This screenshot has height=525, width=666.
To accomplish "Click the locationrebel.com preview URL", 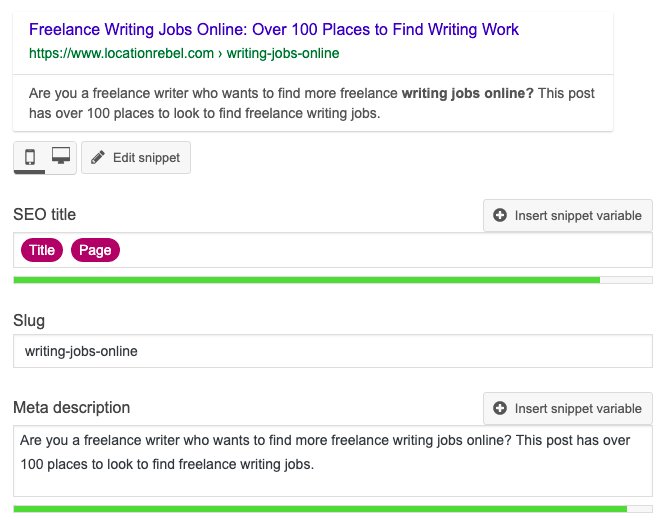I will click(184, 54).
